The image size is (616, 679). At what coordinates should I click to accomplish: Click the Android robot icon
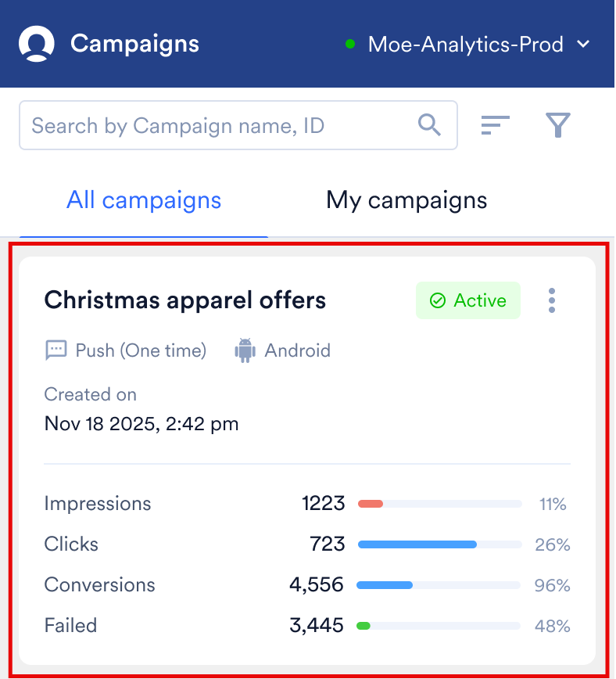click(x=245, y=350)
